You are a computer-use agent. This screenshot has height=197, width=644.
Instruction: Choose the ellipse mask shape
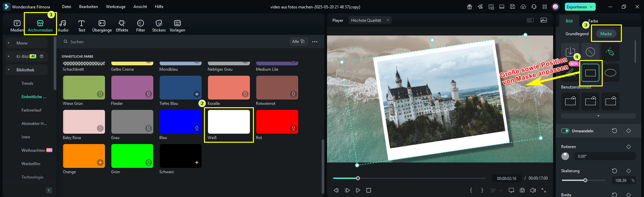click(x=610, y=73)
